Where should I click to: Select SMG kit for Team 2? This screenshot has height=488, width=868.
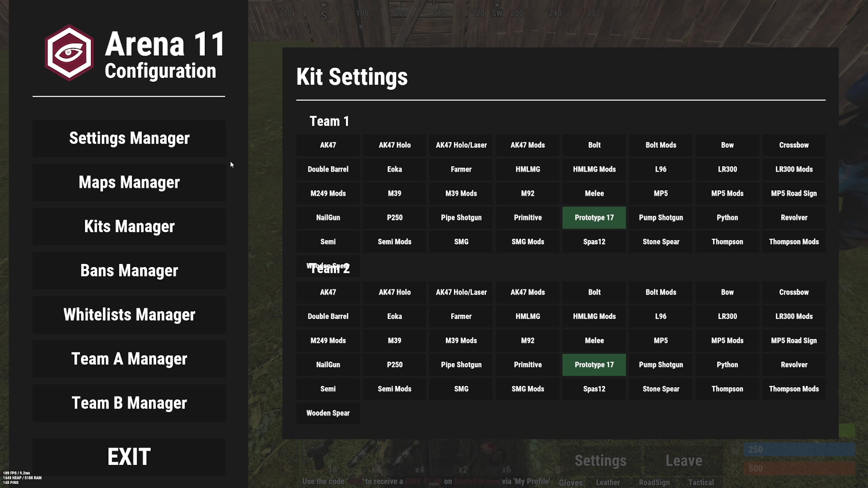461,389
